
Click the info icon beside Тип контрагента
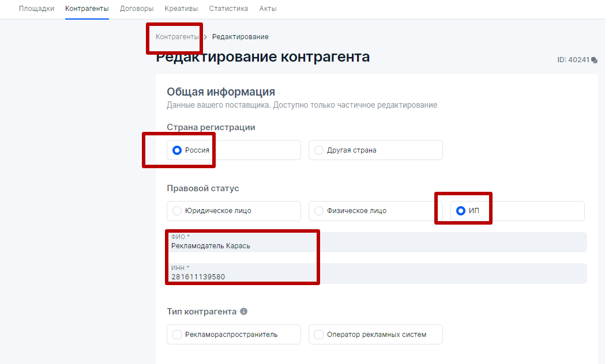[x=244, y=312]
